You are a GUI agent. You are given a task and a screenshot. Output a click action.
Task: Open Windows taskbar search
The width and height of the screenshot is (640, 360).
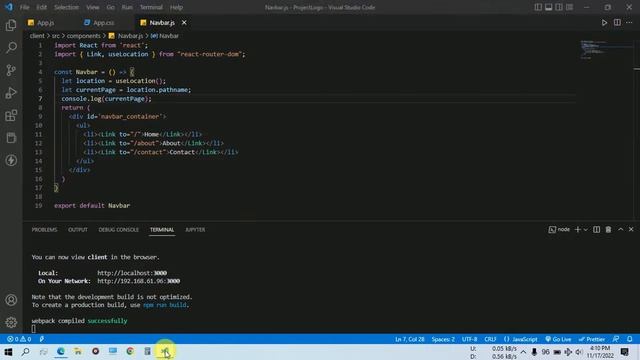click(26, 351)
